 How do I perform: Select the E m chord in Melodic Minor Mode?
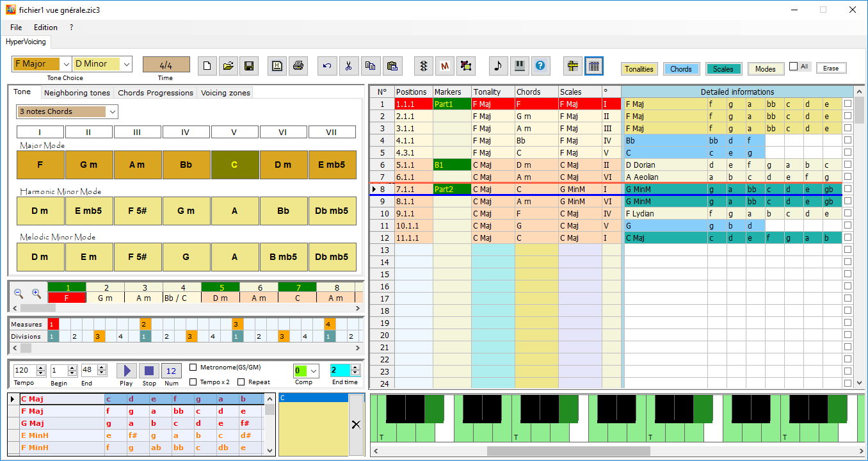(89, 257)
